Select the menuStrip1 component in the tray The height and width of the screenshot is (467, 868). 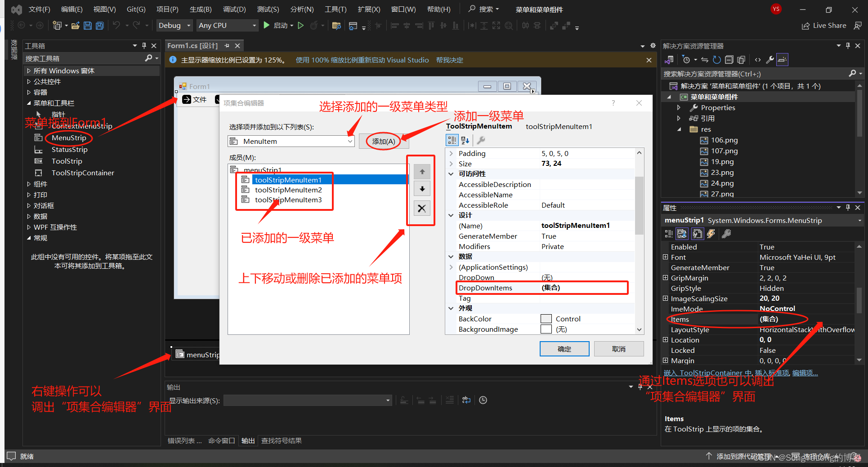point(198,355)
